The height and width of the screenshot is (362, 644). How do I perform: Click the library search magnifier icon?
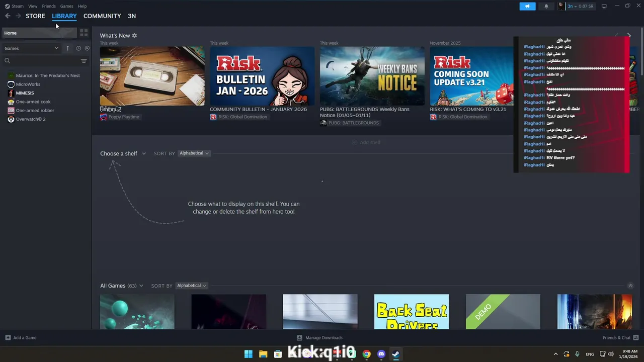coord(7,61)
